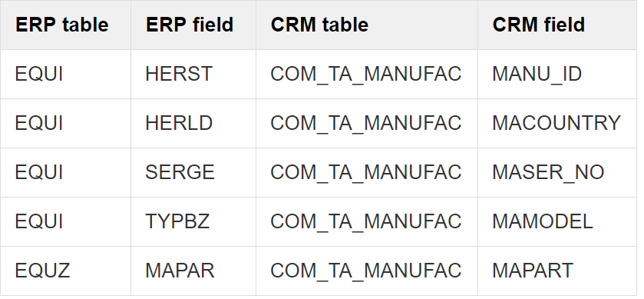Viewport: 644px width, 299px height.
Task: Select the HERST field cell
Action: (x=193, y=75)
